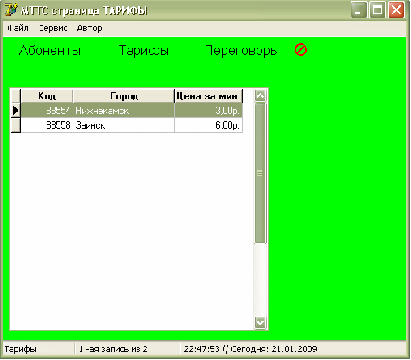Click scrollbar down arrow in table

point(260,322)
